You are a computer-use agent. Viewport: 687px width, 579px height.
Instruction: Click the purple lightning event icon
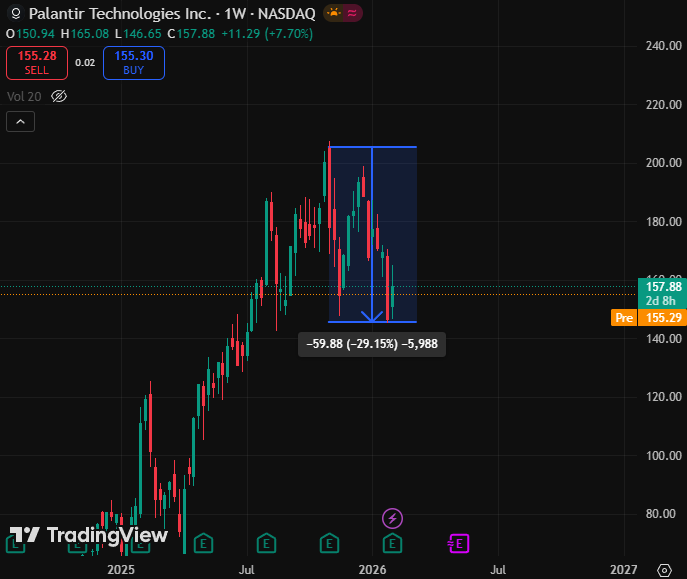(x=392, y=519)
